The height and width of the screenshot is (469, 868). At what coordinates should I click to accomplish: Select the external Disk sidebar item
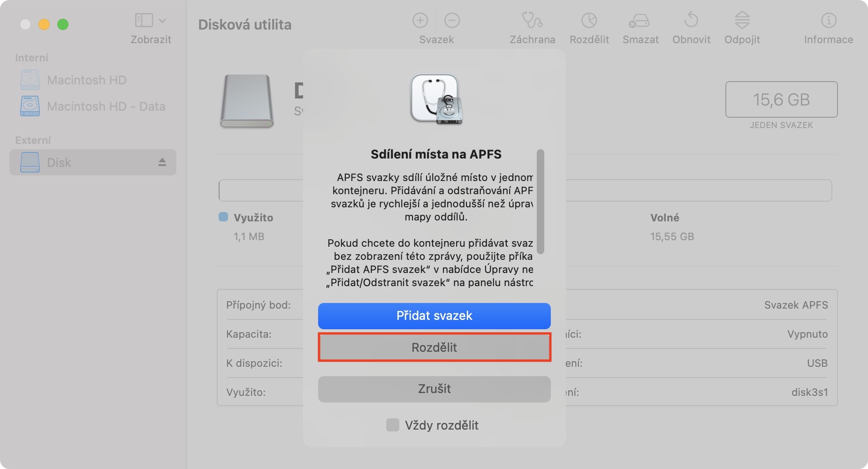tap(59, 162)
